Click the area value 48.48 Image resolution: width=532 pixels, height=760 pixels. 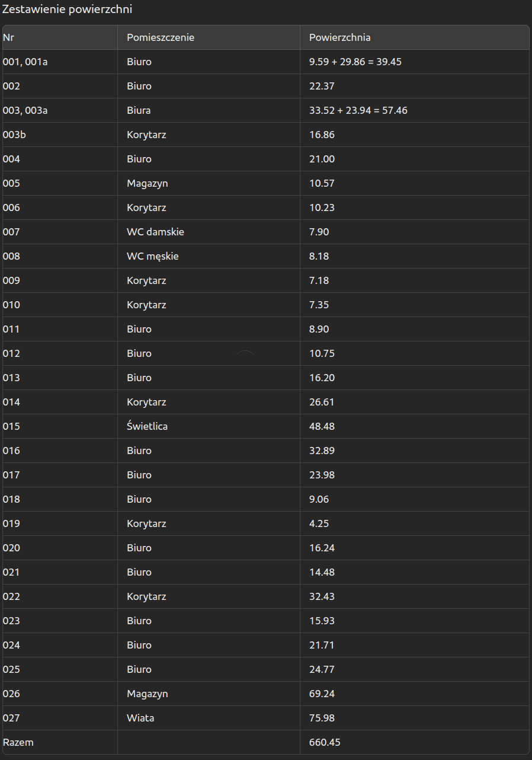(322, 426)
